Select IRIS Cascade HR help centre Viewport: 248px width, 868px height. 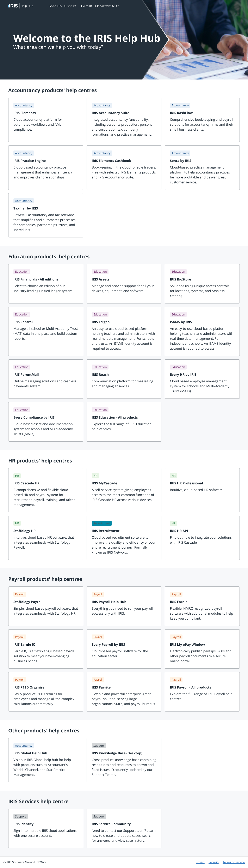tap(46, 490)
